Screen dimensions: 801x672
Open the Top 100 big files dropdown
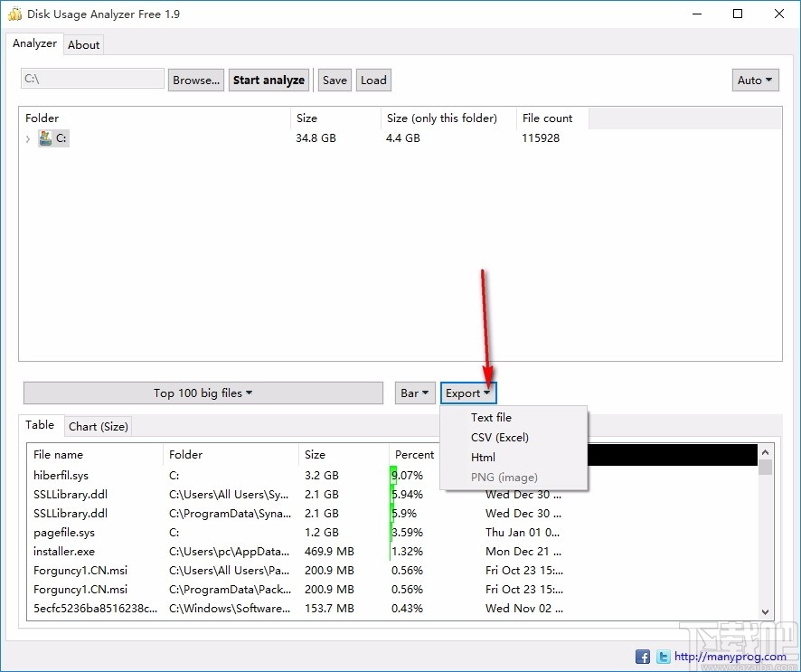(x=203, y=393)
